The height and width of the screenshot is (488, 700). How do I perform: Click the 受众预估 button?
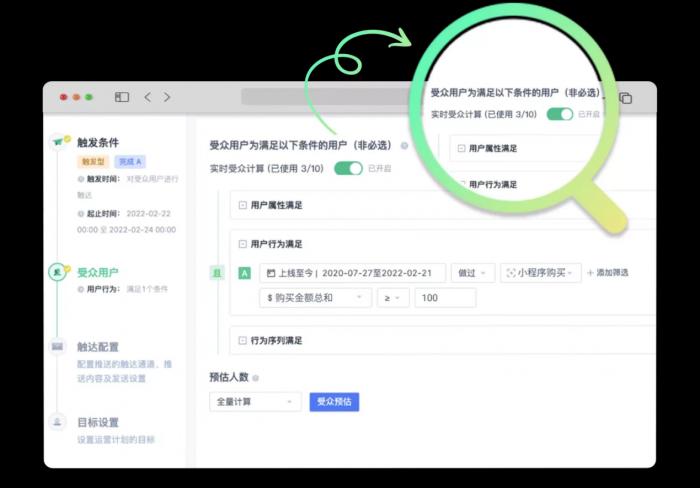(334, 402)
